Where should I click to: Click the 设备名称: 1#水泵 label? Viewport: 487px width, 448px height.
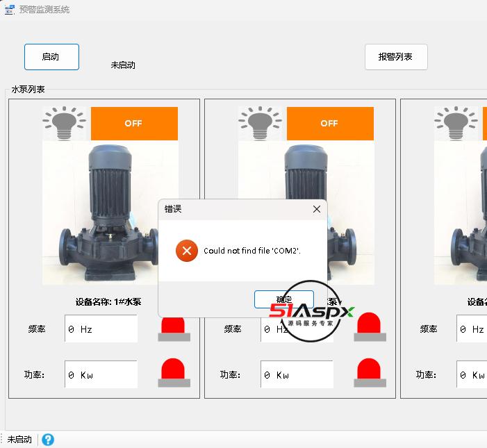click(x=108, y=301)
